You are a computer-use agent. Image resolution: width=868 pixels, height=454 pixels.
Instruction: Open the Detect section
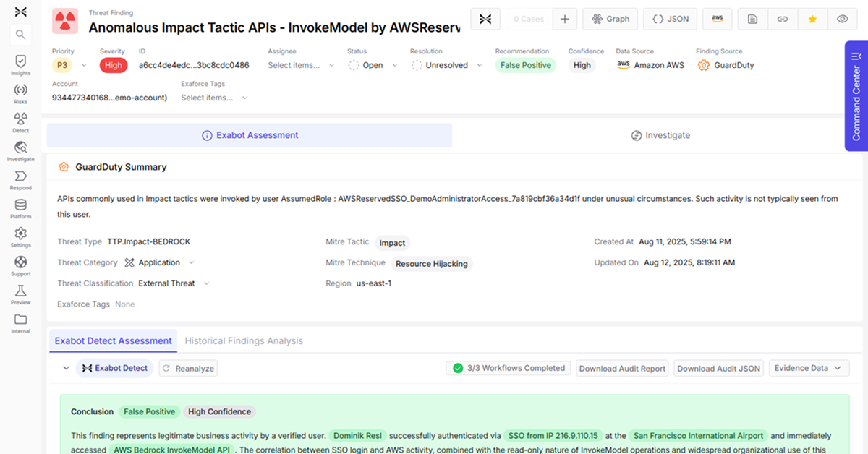pyautogui.click(x=20, y=122)
